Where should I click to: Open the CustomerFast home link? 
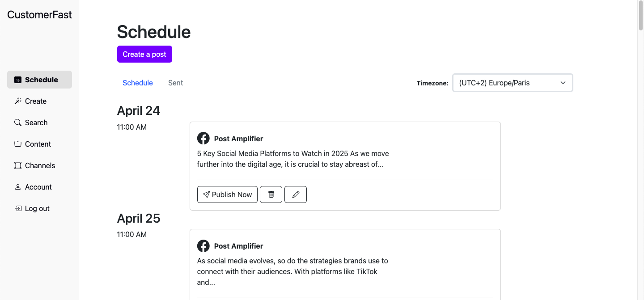click(x=39, y=15)
